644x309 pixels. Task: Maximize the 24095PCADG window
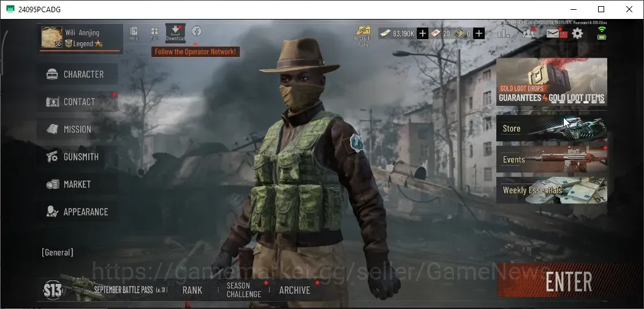601,9
